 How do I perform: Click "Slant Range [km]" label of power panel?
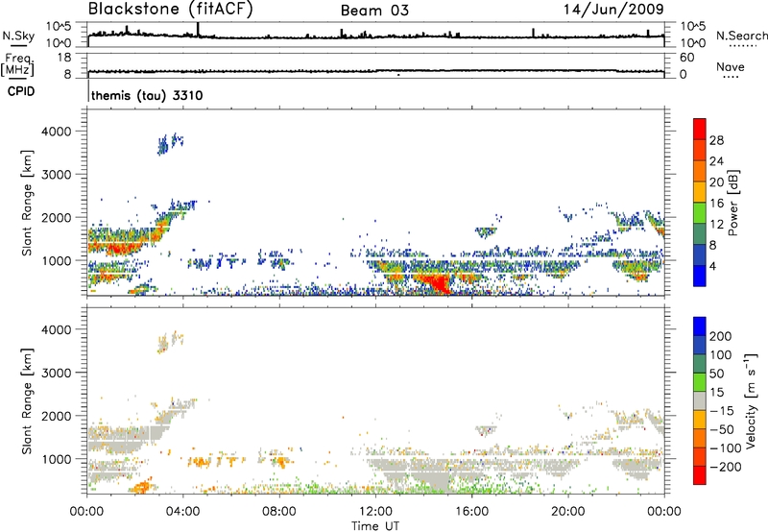click(x=27, y=203)
